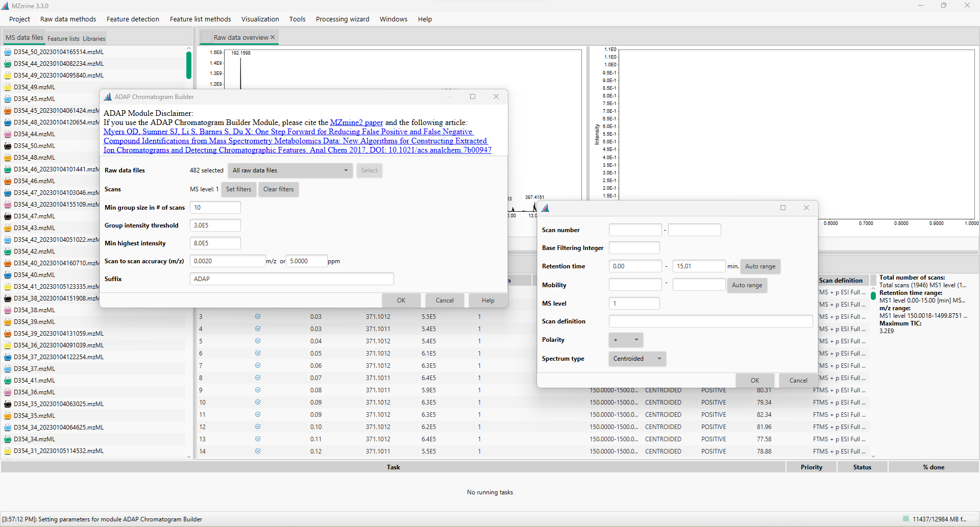Open the MZmine2 paper hyperlink
This screenshot has width=980, height=527.
coord(356,122)
